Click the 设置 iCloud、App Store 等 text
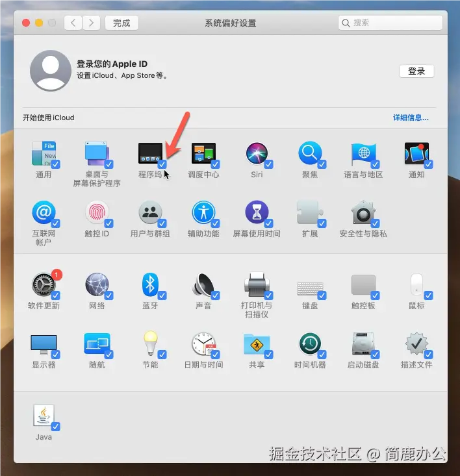The width and height of the screenshot is (460, 476). [x=121, y=75]
